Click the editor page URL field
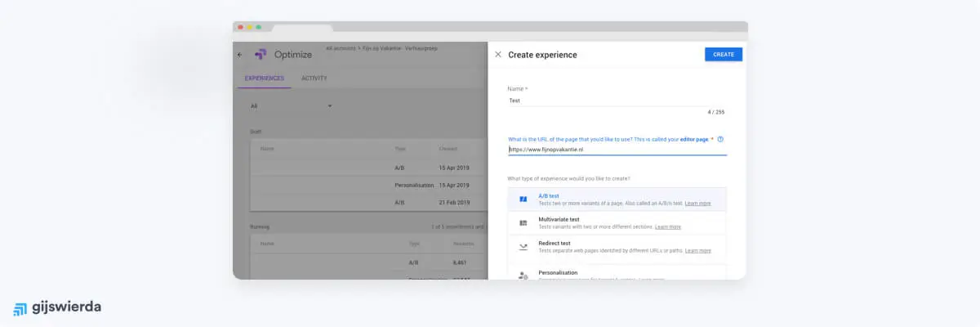Viewport: 980px width, 327px height. [617, 150]
